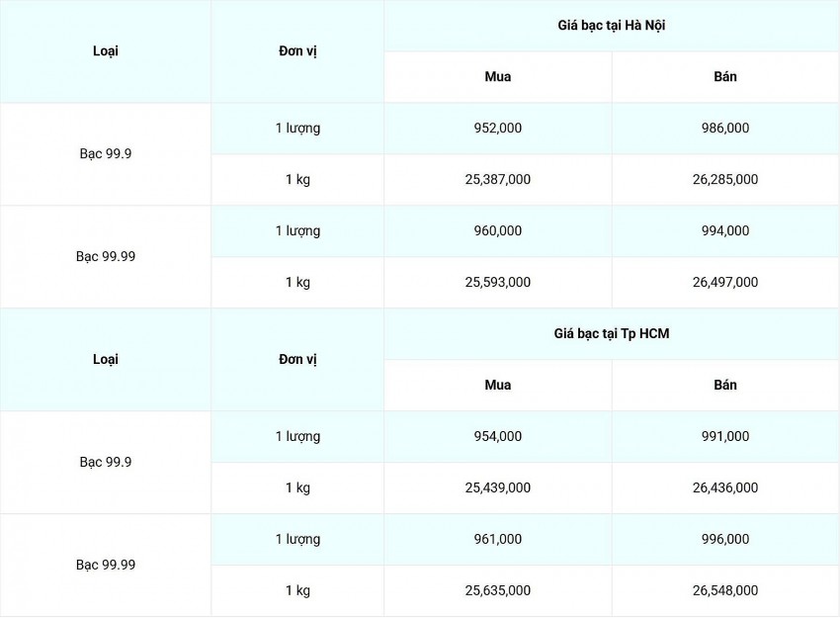Click the 25,593,000 price cell
The image size is (840, 618).
click(x=498, y=283)
